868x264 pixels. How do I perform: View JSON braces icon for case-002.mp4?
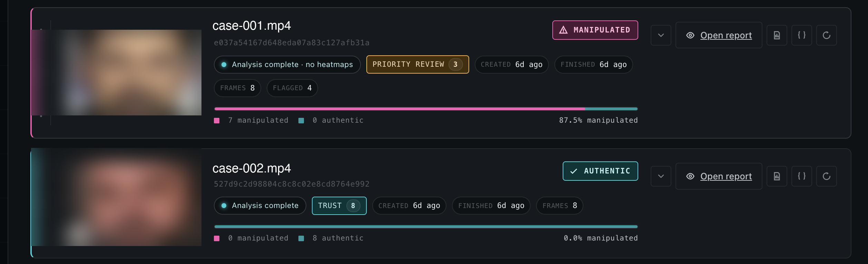(802, 176)
